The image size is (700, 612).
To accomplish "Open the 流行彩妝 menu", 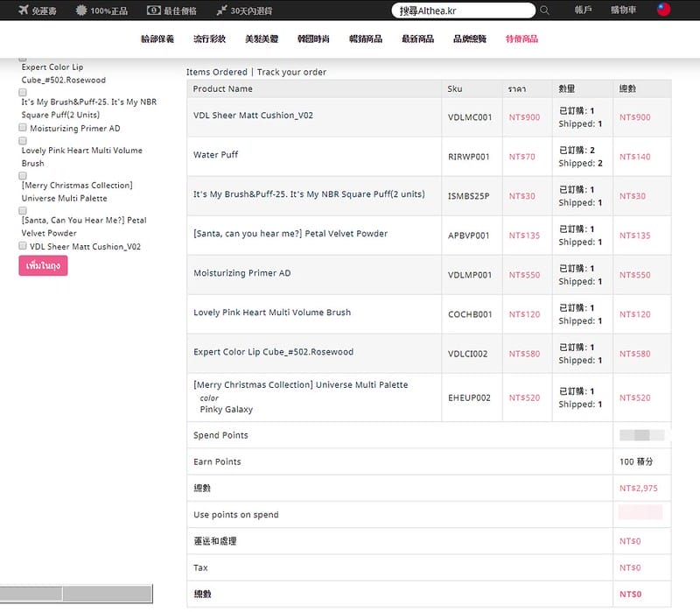I will [209, 39].
